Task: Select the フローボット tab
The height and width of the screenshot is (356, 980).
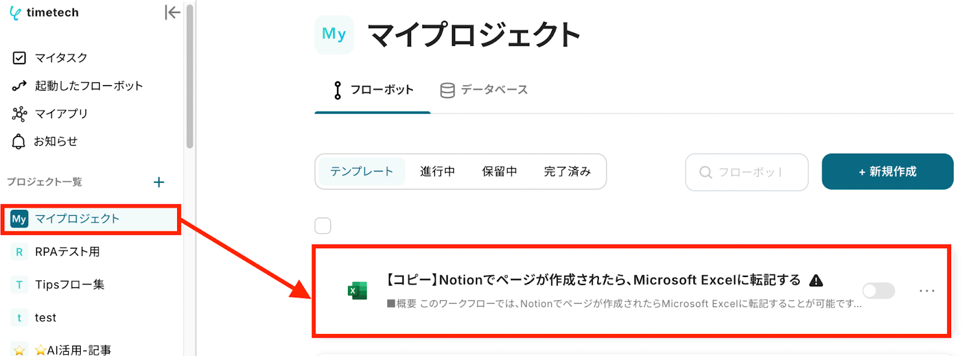Action: pos(373,90)
